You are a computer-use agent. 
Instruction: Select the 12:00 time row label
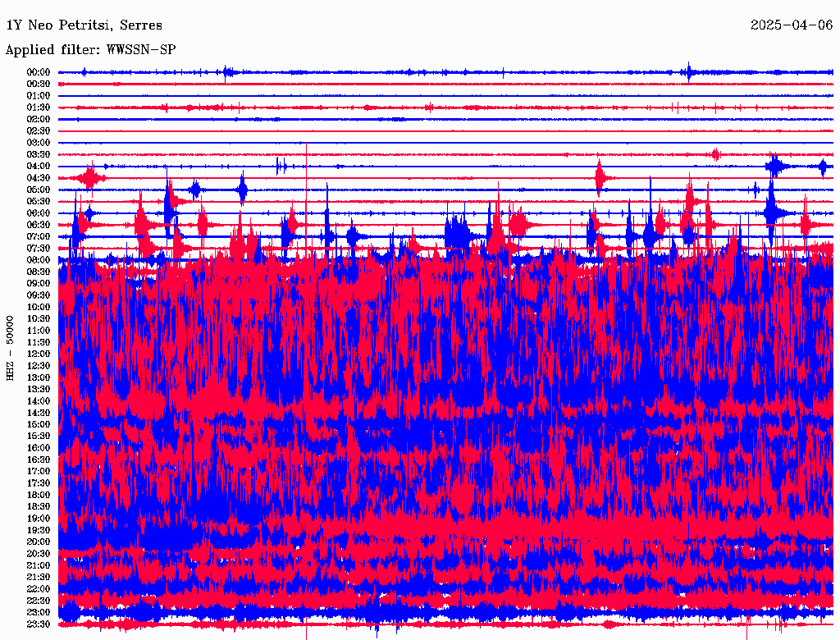(39, 354)
